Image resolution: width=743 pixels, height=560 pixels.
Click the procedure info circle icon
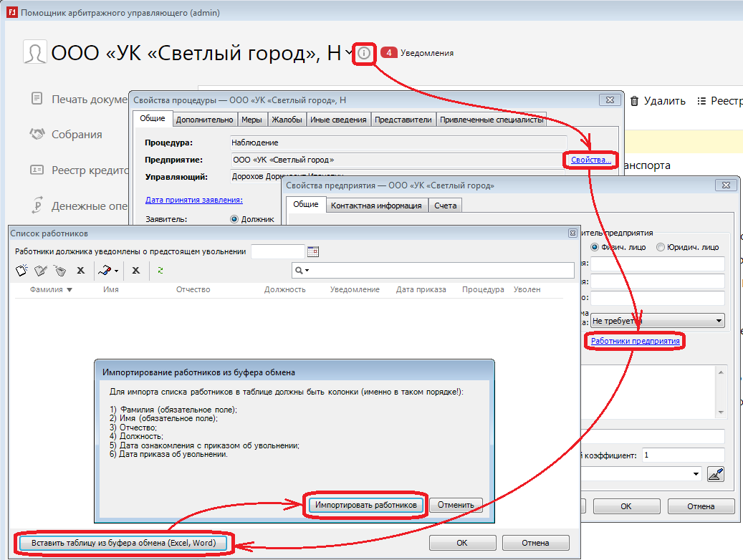pyautogui.click(x=365, y=53)
